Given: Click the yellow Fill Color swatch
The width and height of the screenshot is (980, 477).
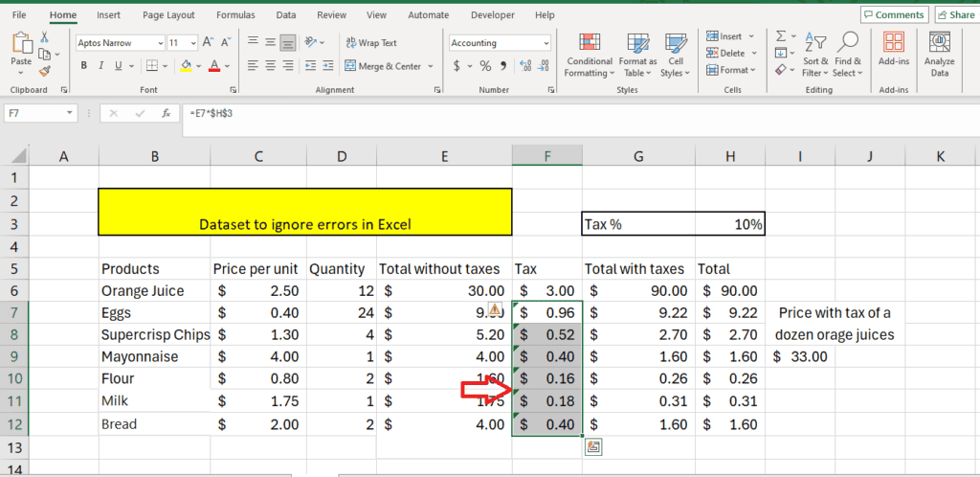Looking at the screenshot, I should (186, 66).
